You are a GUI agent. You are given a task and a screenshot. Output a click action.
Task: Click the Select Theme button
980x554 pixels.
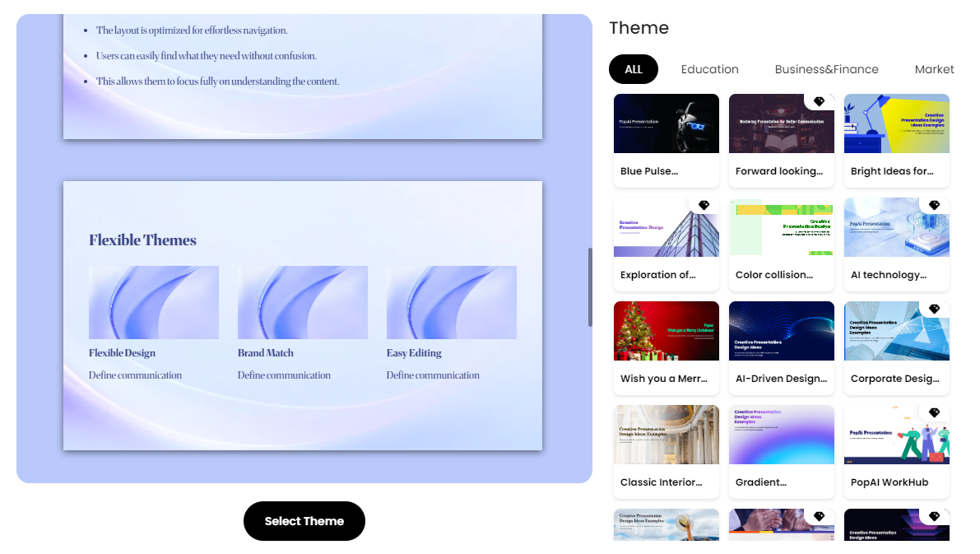(x=304, y=521)
